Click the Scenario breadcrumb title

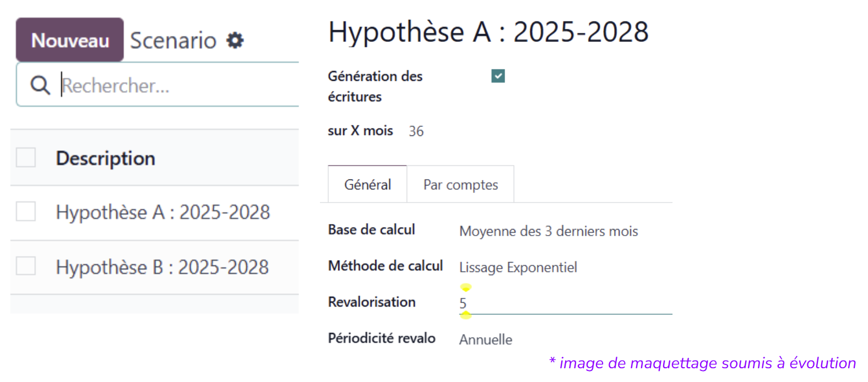coord(173,41)
